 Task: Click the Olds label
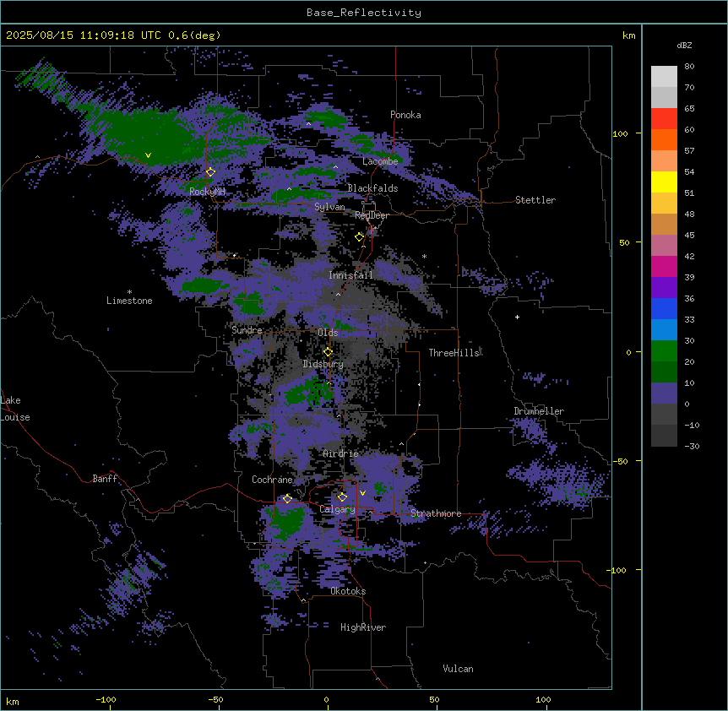pos(328,333)
